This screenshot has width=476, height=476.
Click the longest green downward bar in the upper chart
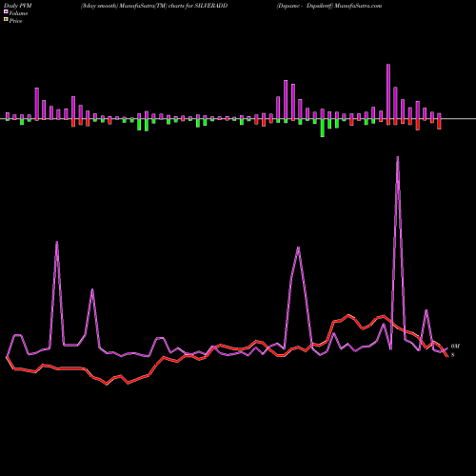tap(323, 128)
